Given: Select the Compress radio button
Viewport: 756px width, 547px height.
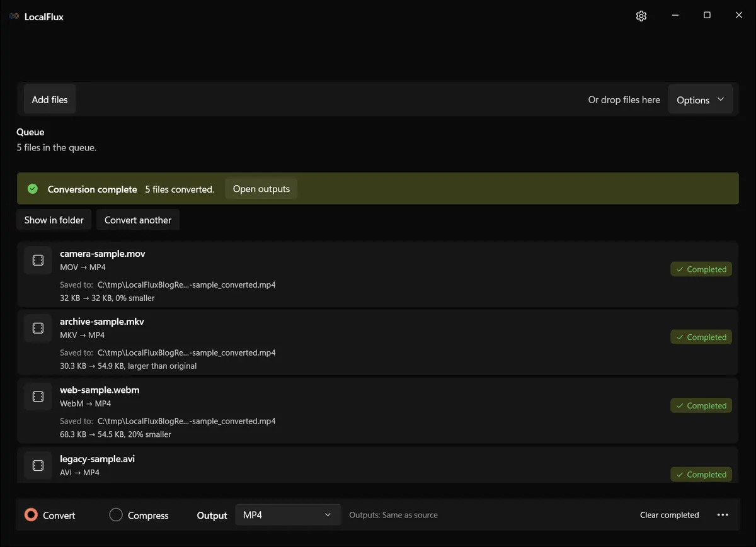Looking at the screenshot, I should [116, 515].
